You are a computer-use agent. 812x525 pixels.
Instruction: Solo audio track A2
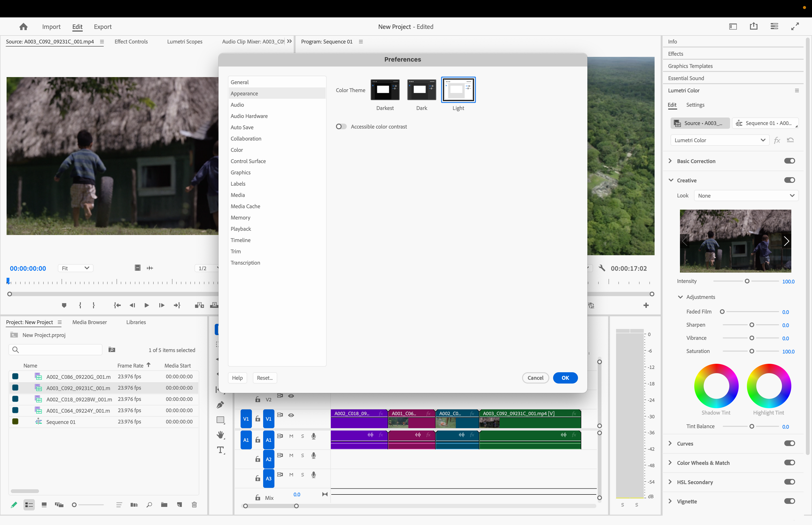[x=303, y=455]
